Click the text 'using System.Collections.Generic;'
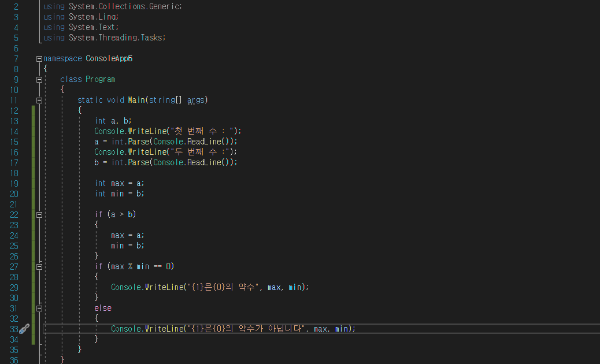Image resolution: width=600 pixels, height=364 pixels. pos(113,6)
